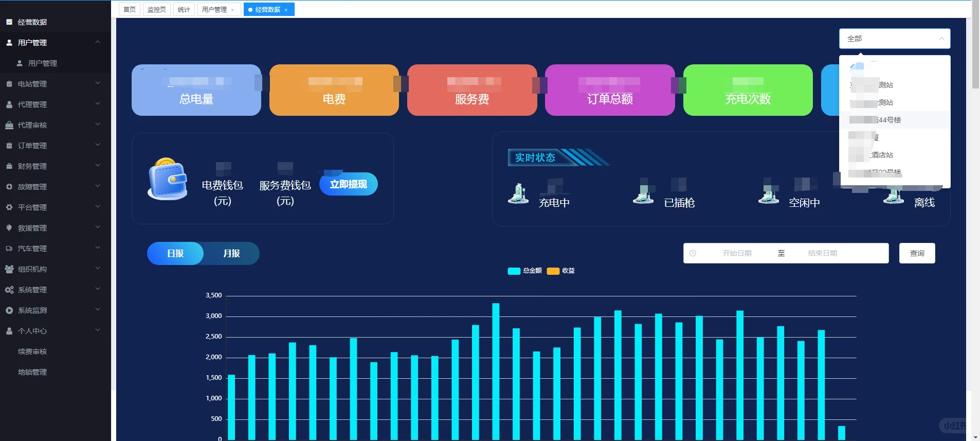980x441 pixels.
Task: Open the 全部 station dropdown
Action: coord(895,39)
